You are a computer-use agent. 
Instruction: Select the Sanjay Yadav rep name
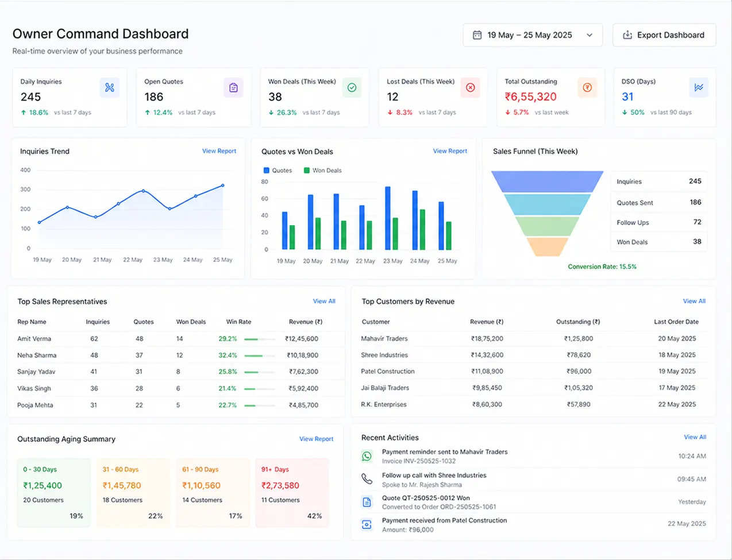pos(36,372)
